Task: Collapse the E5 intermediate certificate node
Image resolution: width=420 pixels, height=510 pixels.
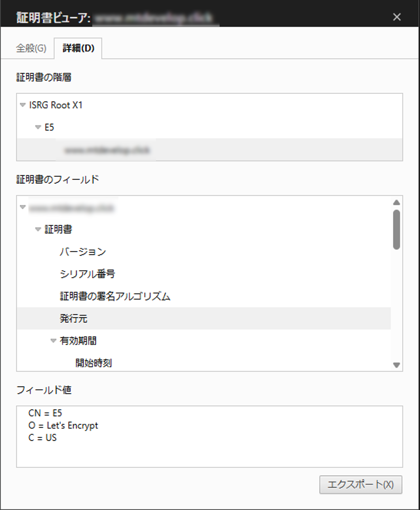Action: (38, 128)
